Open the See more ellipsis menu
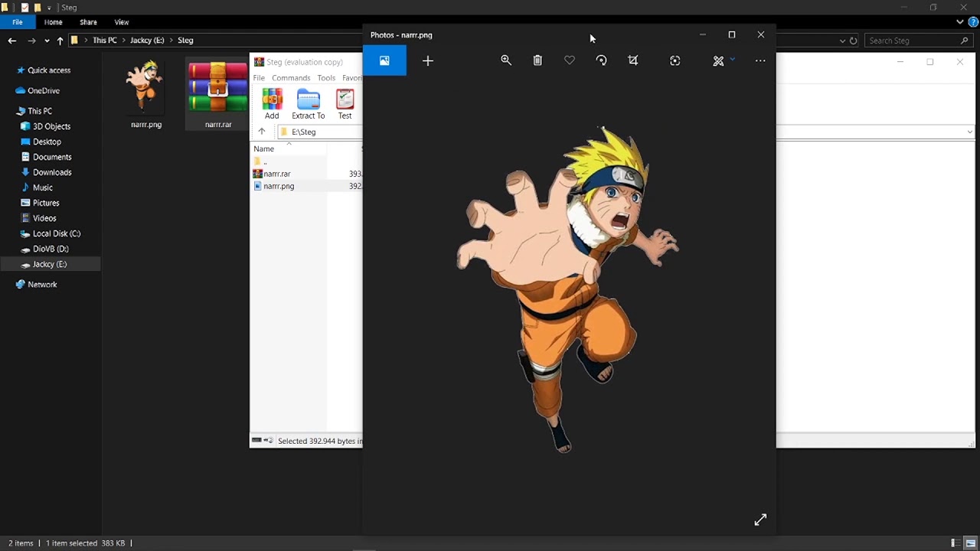Screen dimensions: 980x551 [760, 60]
